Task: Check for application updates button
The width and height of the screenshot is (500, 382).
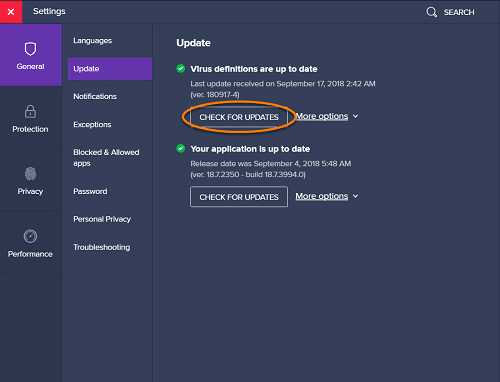Action: tap(239, 197)
